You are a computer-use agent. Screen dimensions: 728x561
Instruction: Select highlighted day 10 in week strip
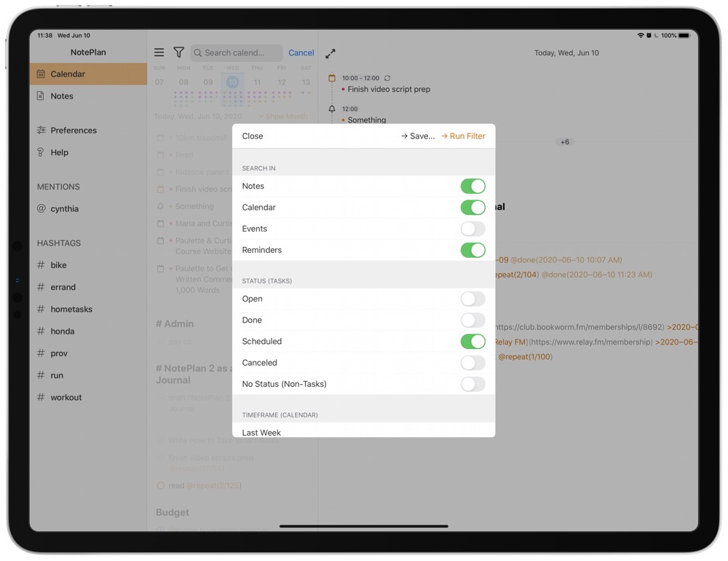(233, 82)
